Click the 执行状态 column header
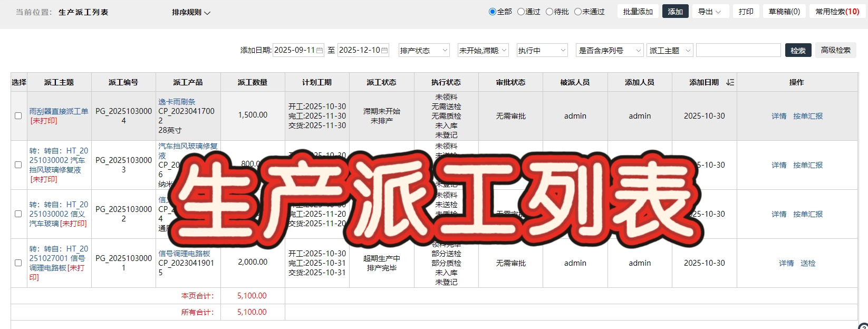Viewport: 868px width, 329px height. point(446,82)
